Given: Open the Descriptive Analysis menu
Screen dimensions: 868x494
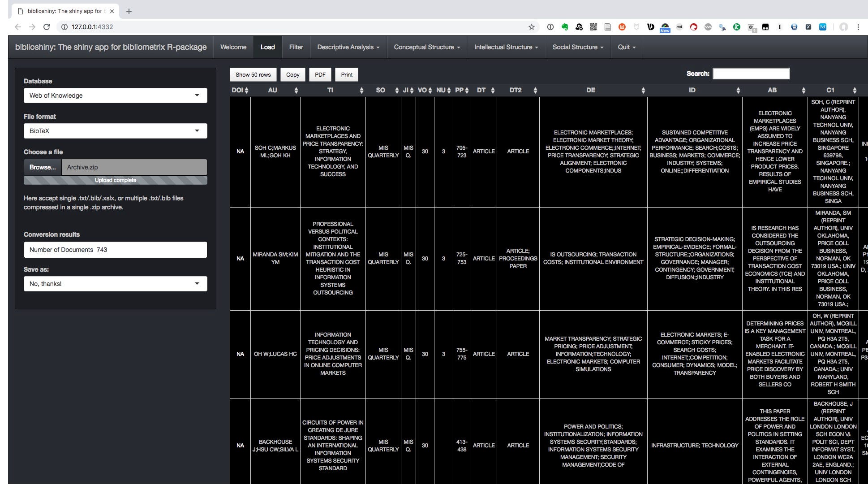Looking at the screenshot, I should [348, 47].
